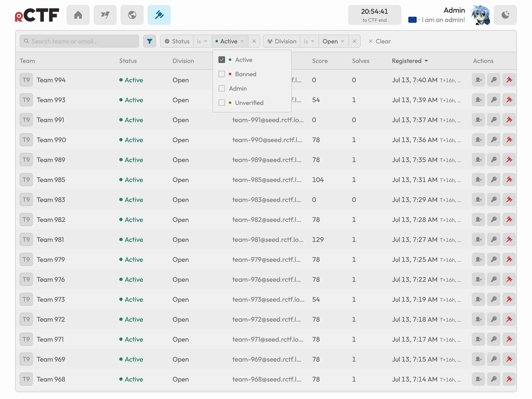Click the blue filter funnel icon

coord(149,41)
